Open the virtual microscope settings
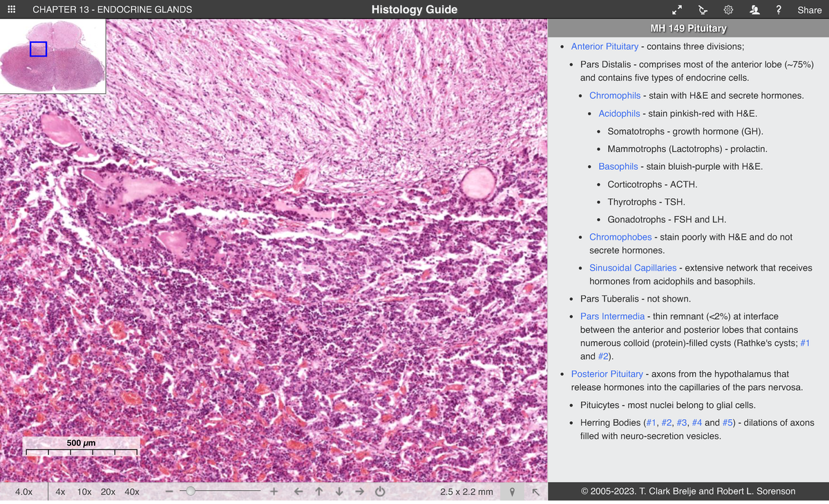The height and width of the screenshot is (504, 829). click(x=703, y=10)
